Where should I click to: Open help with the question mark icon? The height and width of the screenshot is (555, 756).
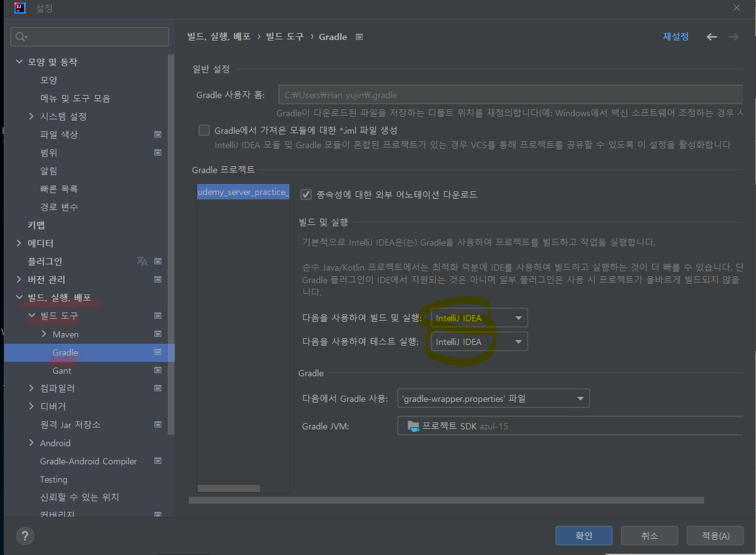(25, 536)
